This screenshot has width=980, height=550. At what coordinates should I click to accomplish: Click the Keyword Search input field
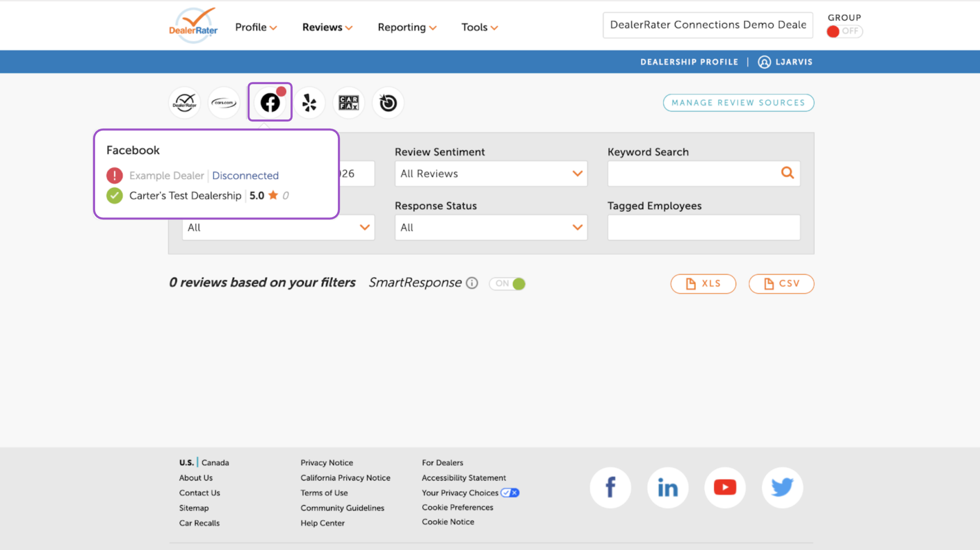pos(704,174)
